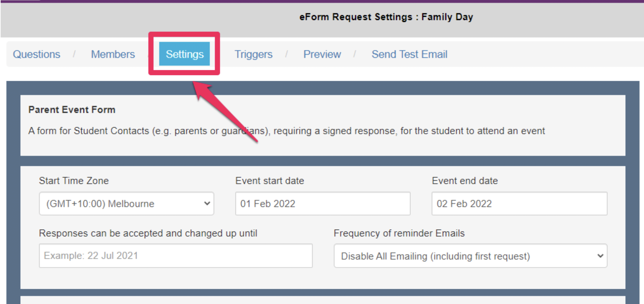This screenshot has height=304, width=644.
Task: Click the Event end date field
Action: [x=519, y=204]
